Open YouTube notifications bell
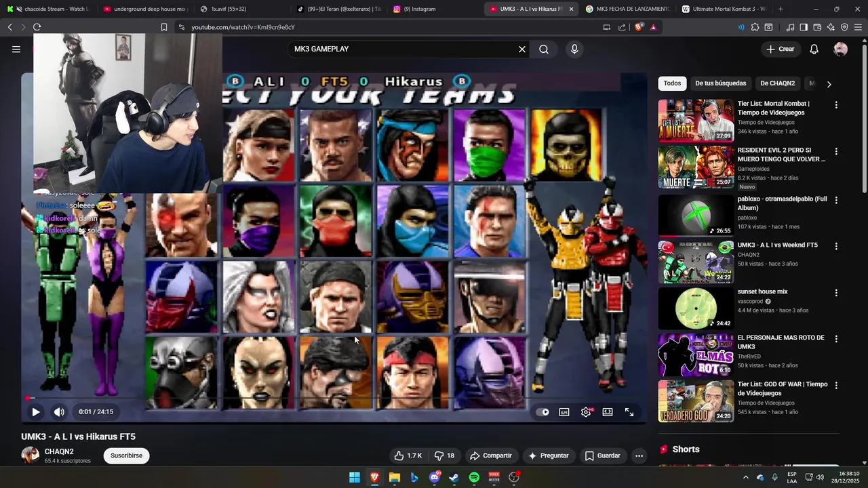 (x=814, y=49)
